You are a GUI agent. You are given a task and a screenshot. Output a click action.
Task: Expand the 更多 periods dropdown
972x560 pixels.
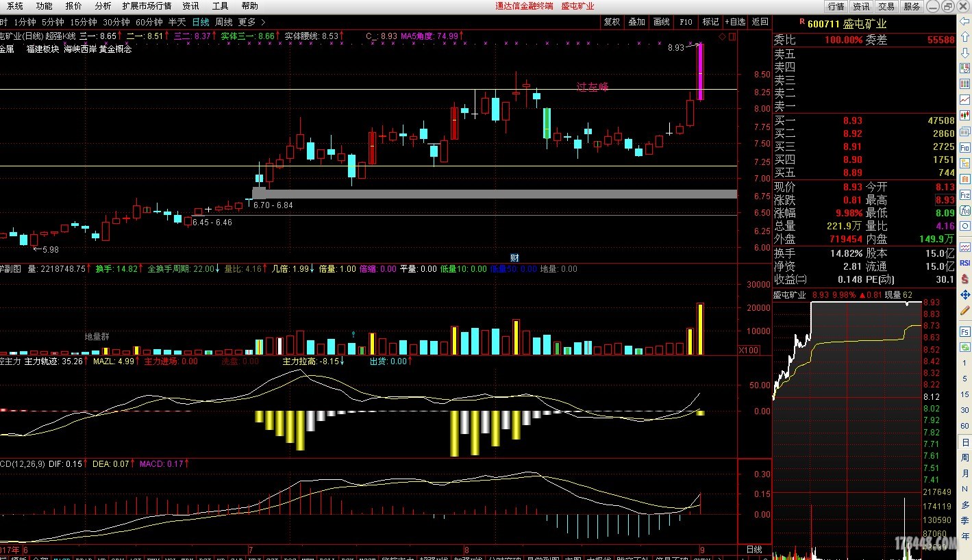[251, 22]
